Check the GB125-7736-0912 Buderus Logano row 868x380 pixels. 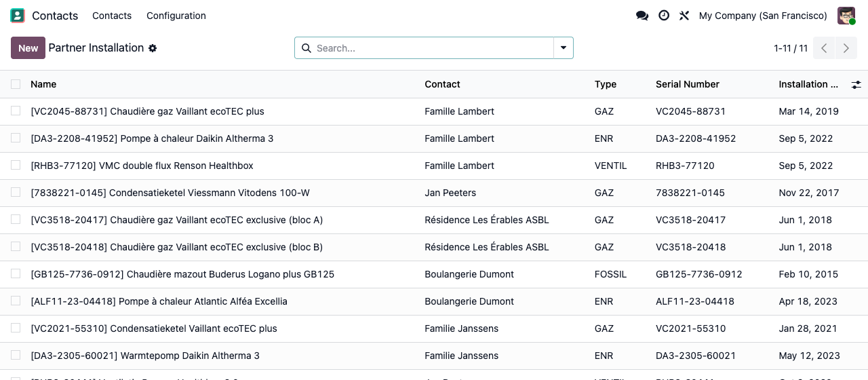click(16, 273)
